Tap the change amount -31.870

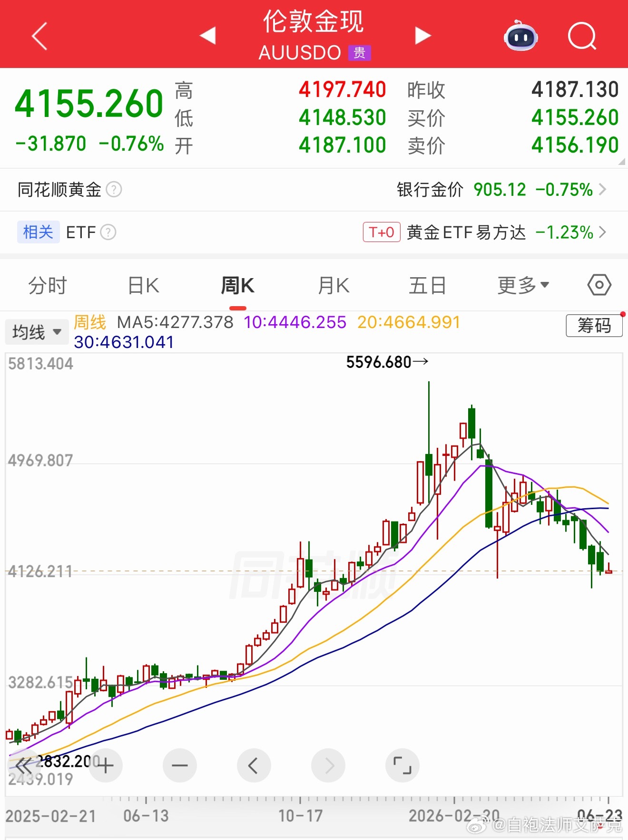pos(51,144)
